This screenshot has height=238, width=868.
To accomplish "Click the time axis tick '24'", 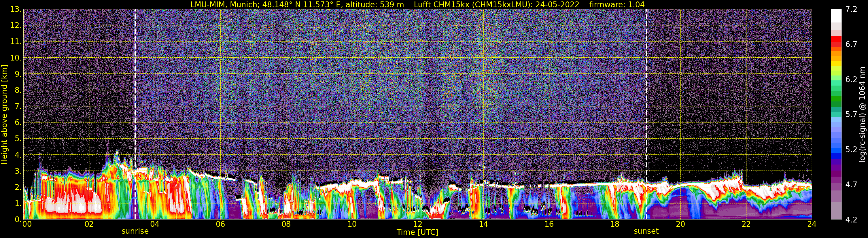I will (812, 224).
